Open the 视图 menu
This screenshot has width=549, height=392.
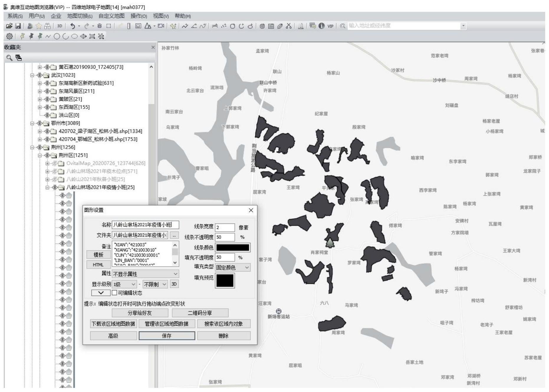click(161, 16)
